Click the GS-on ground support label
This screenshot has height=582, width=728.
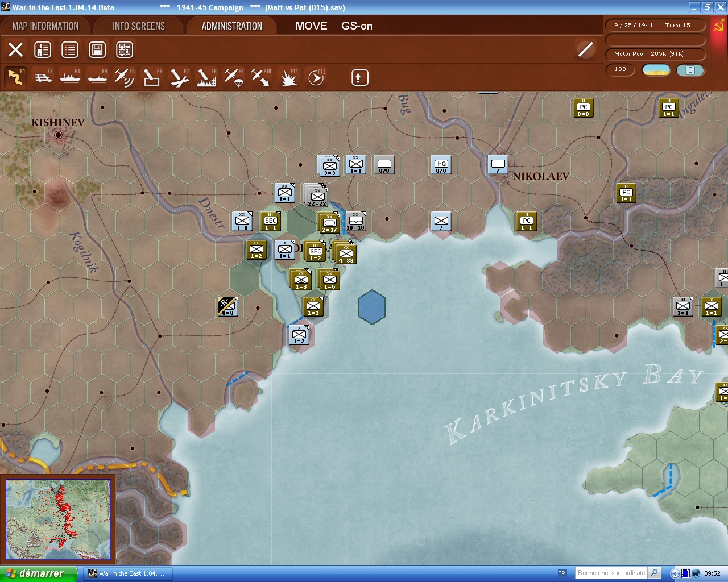point(357,26)
